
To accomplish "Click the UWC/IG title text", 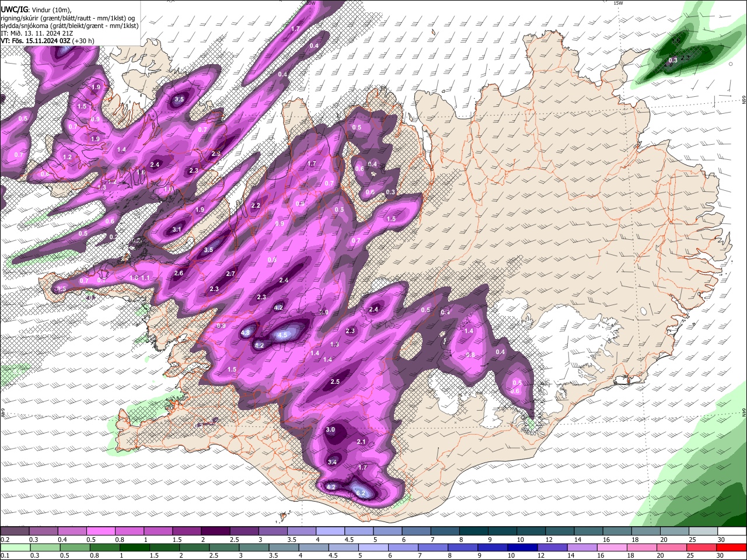I will pos(14,9).
